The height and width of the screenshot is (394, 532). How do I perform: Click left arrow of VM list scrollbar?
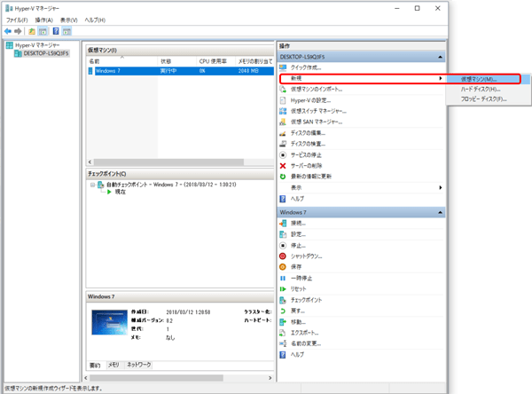pyautogui.click(x=90, y=162)
